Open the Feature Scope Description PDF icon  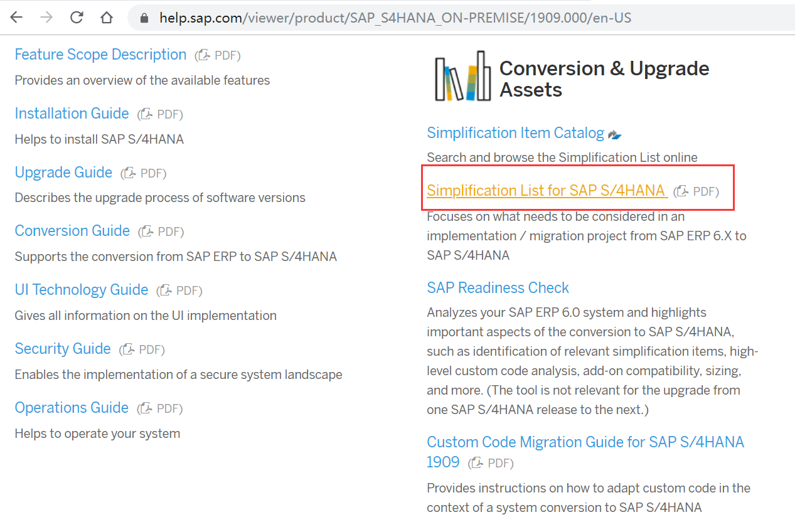203,55
